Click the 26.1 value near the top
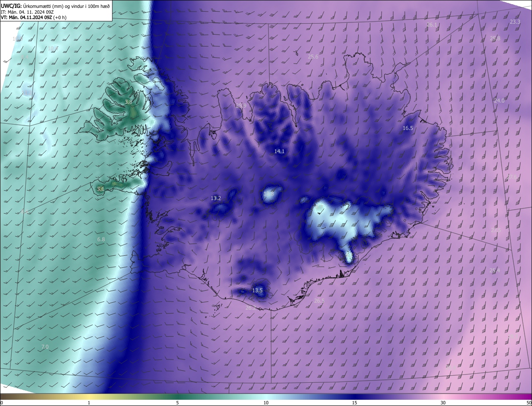 432,25
